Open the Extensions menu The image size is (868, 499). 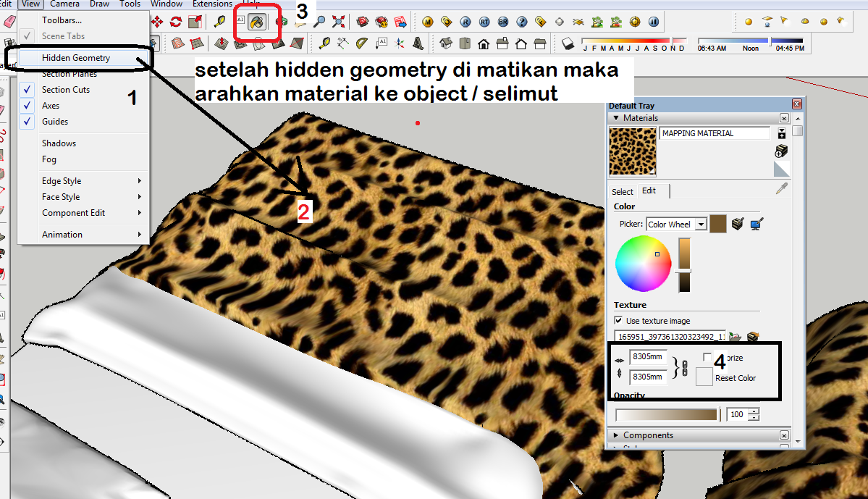211,4
